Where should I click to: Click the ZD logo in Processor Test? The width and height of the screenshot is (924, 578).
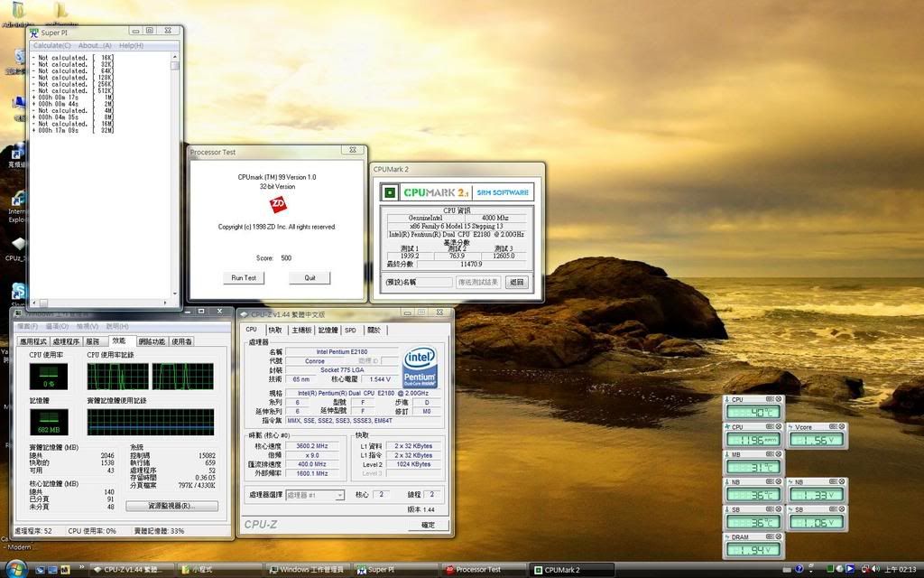point(278,205)
